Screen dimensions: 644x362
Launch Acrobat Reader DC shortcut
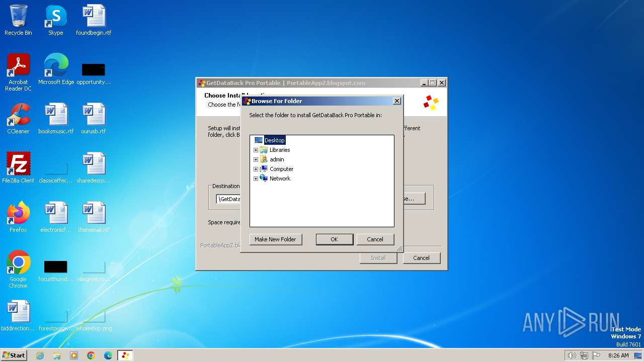18,72
